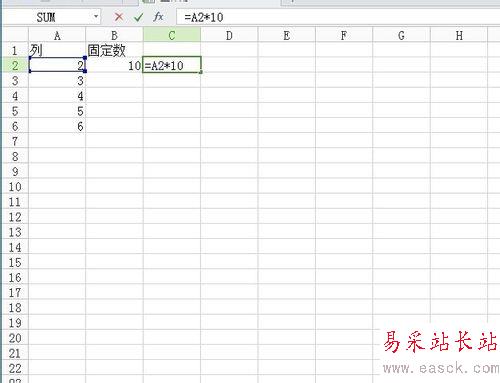Click cell A6 containing value 6

[x=57, y=126]
